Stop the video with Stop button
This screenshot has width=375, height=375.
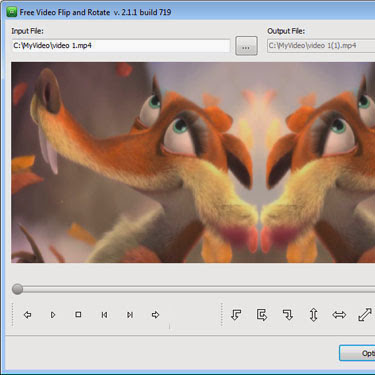tap(78, 314)
